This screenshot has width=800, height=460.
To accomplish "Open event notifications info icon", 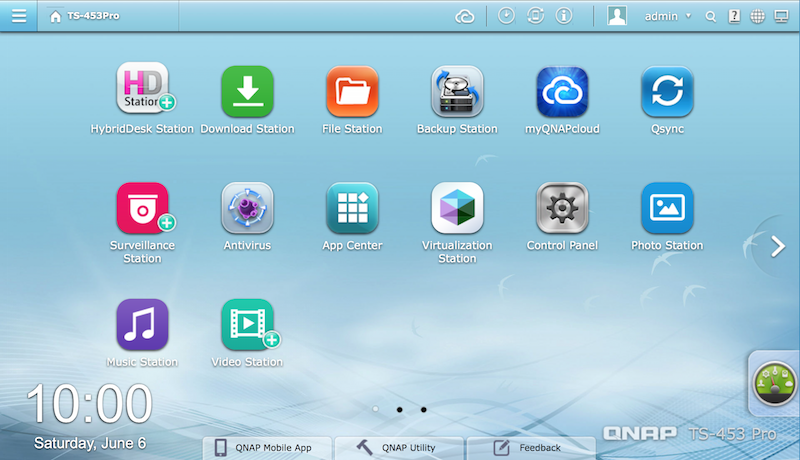I will [564, 16].
